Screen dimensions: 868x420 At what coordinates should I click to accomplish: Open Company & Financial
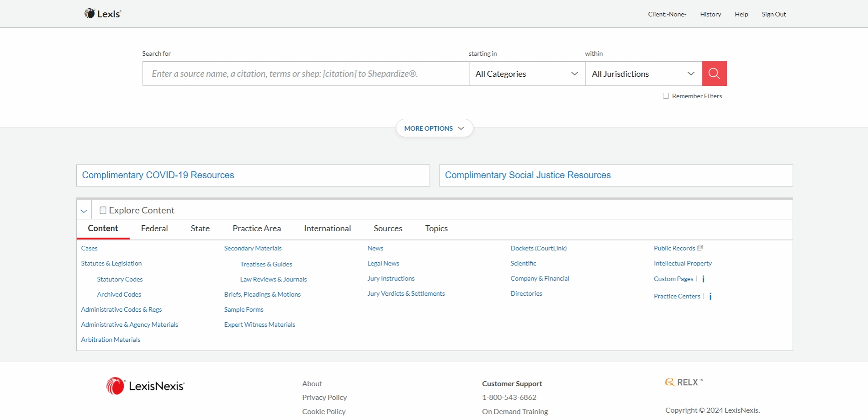click(540, 278)
